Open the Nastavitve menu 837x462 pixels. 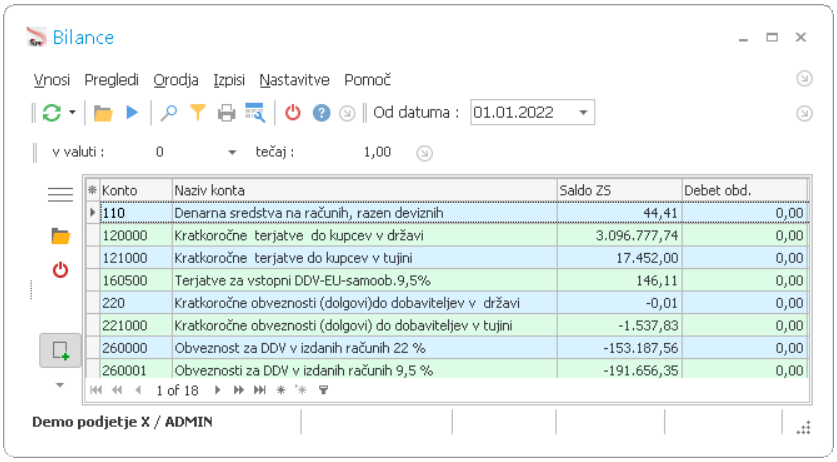click(294, 80)
